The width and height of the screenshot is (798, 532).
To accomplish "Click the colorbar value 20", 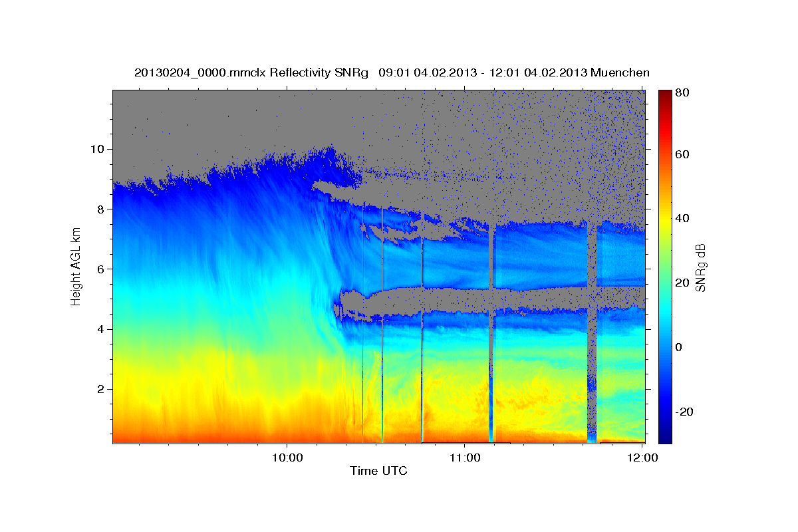I will tap(682, 283).
